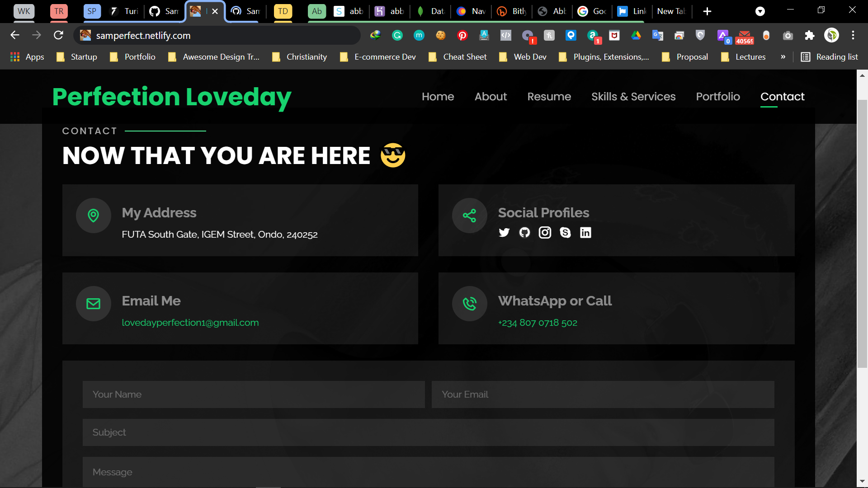This screenshot has height=488, width=868.
Task: Go to the Portfolio nav item
Action: [x=718, y=96]
